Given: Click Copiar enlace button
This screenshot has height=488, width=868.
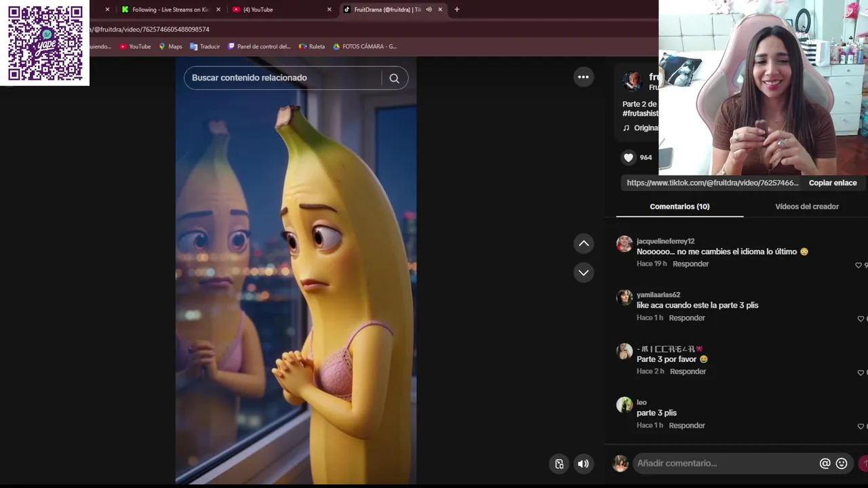Looking at the screenshot, I should click(833, 183).
